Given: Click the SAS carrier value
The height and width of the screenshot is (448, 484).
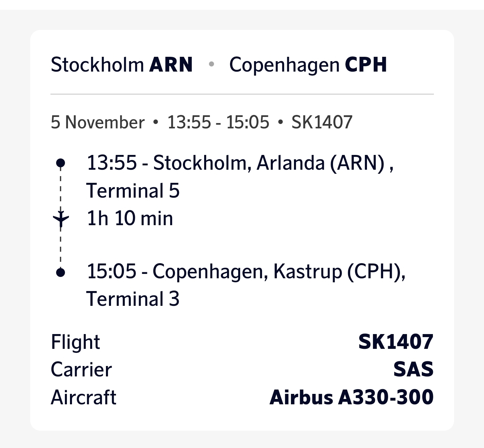Looking at the screenshot, I should [x=413, y=370].
